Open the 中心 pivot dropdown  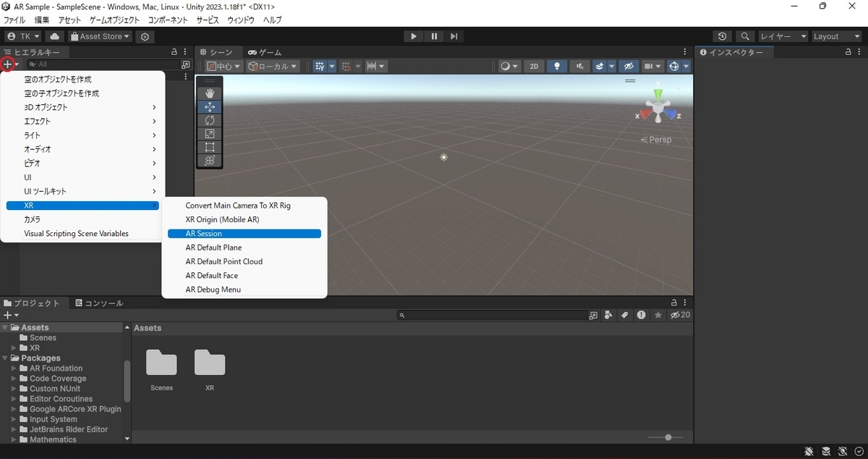click(224, 66)
